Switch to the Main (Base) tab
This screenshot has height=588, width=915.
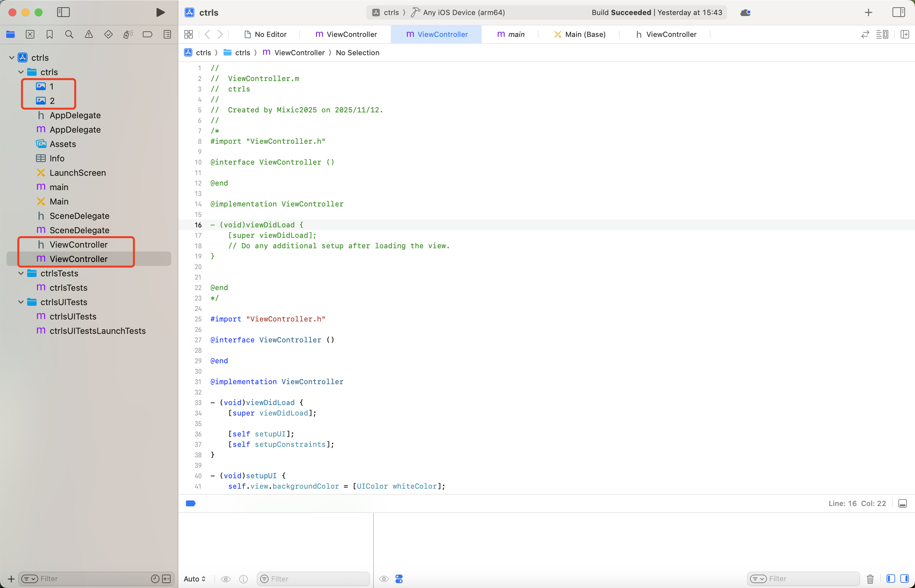point(580,34)
